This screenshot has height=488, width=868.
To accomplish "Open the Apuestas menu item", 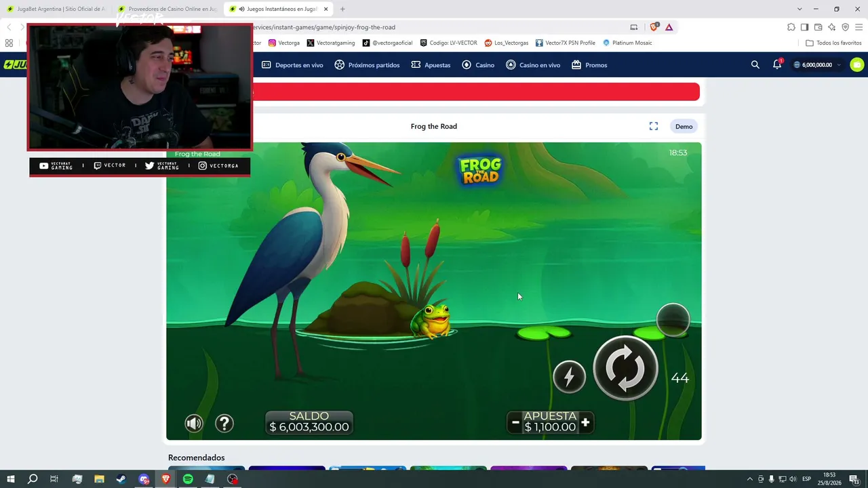I will coord(431,65).
